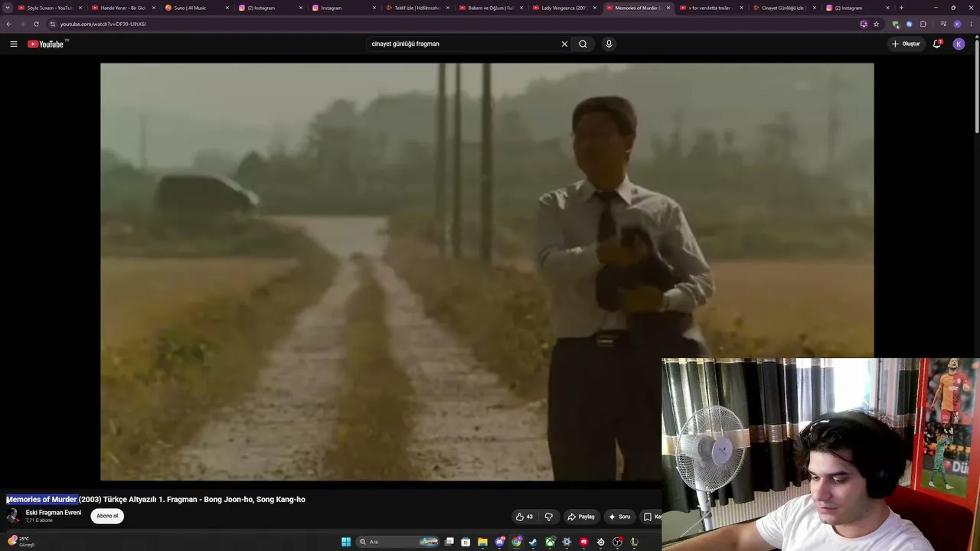Go to YouTube home via logo
The width and height of the screenshot is (980, 551).
click(47, 44)
